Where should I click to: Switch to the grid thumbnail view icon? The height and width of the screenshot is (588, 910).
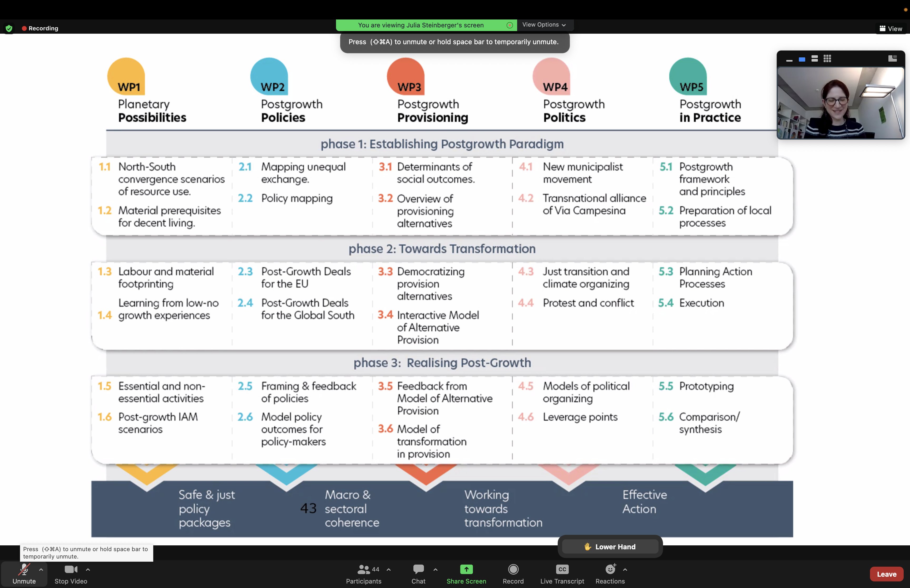click(827, 59)
